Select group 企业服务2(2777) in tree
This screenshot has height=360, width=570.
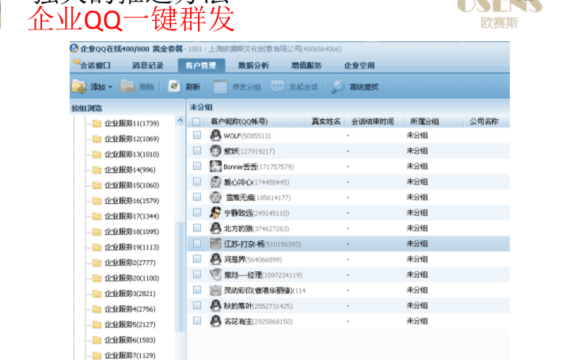tap(130, 263)
